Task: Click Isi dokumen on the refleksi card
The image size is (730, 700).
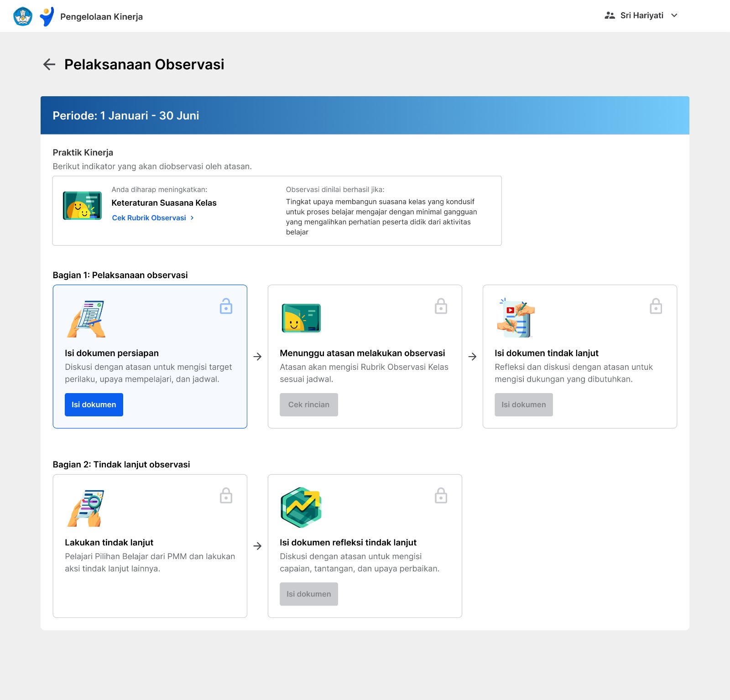Action: coord(309,594)
